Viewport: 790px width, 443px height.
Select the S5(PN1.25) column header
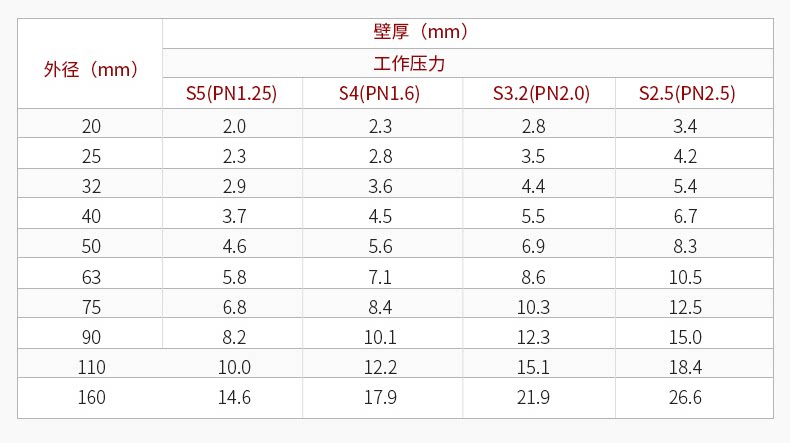[231, 94]
